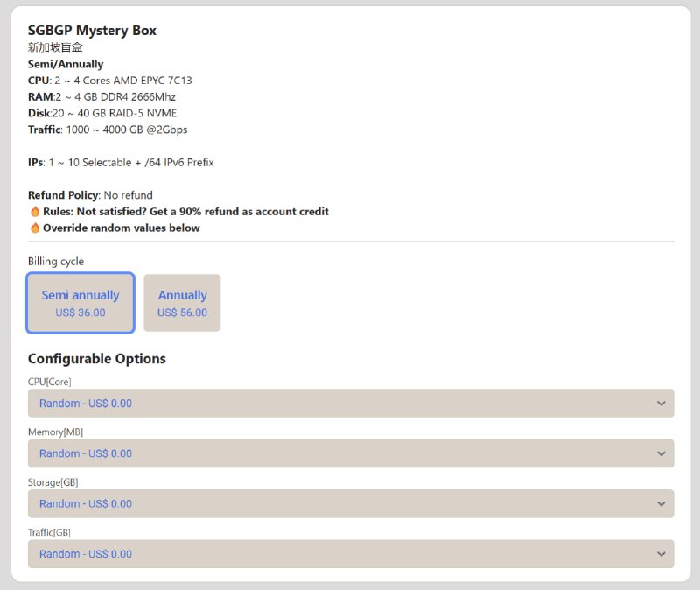Expand the CPU[Core] dropdown chevron
This screenshot has height=590, width=700.
(x=662, y=404)
